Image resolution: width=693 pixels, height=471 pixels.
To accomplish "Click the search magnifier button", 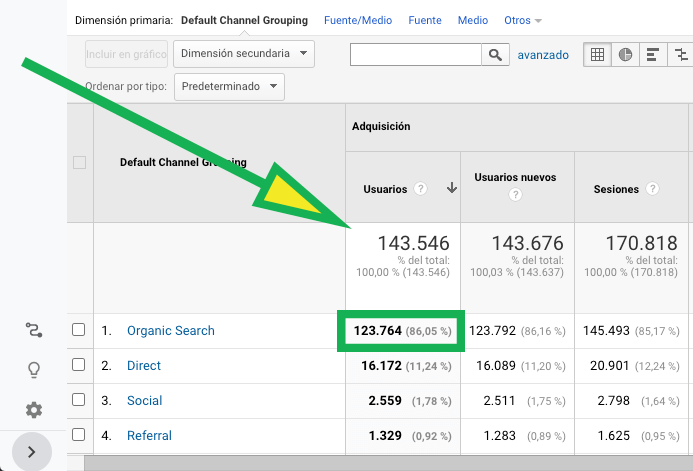I will (x=495, y=55).
